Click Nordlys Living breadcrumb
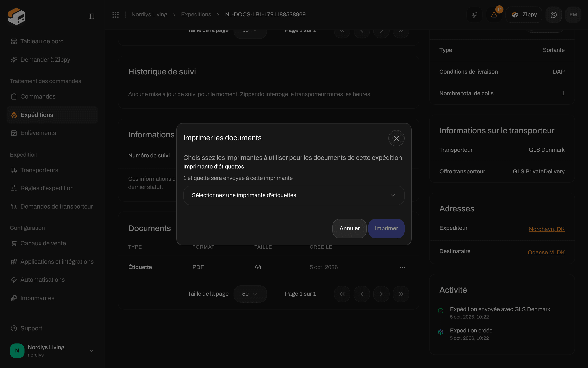The width and height of the screenshot is (588, 368). click(149, 15)
